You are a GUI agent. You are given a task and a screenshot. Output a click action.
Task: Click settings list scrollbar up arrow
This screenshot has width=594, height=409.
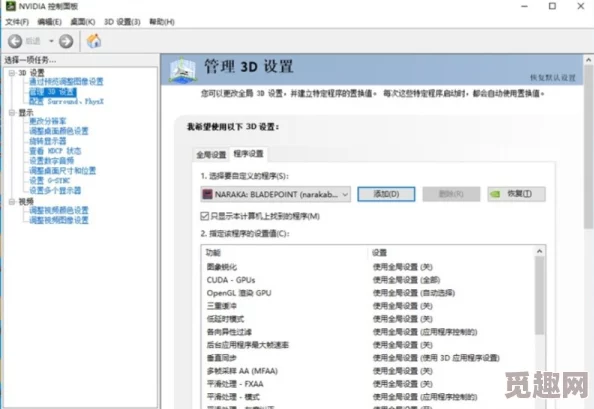[539, 251]
